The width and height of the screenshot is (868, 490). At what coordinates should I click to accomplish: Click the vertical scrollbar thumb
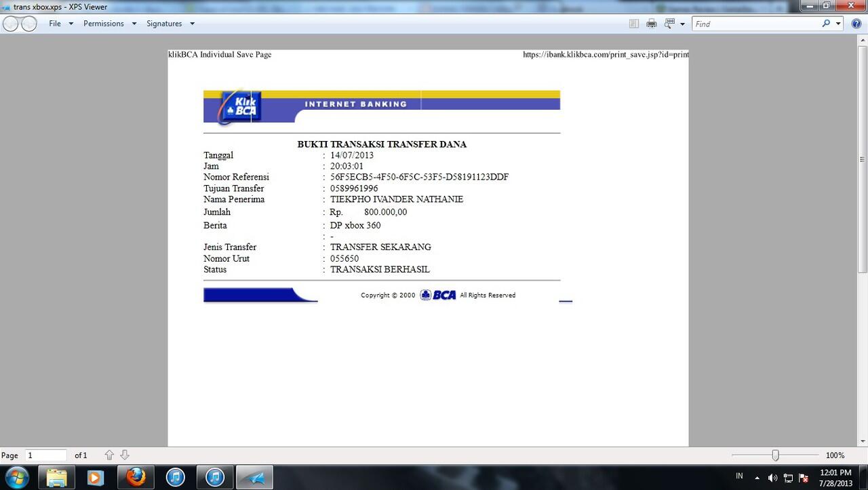point(863,160)
